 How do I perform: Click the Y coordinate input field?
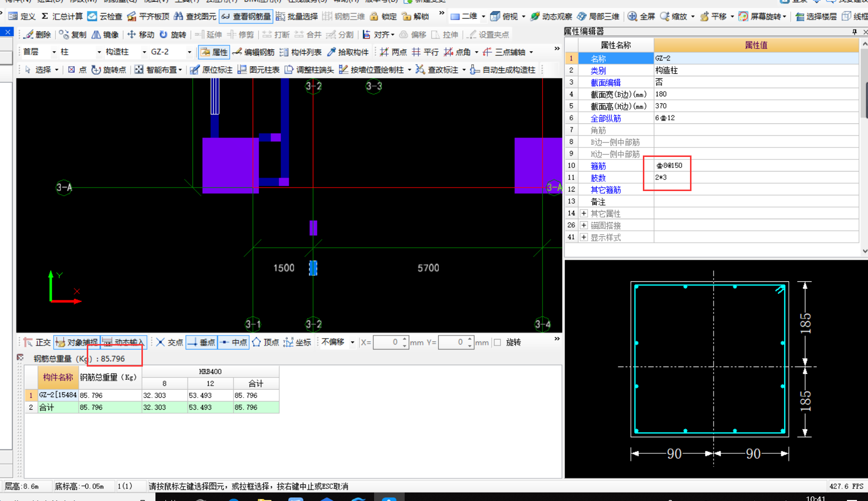click(x=452, y=343)
